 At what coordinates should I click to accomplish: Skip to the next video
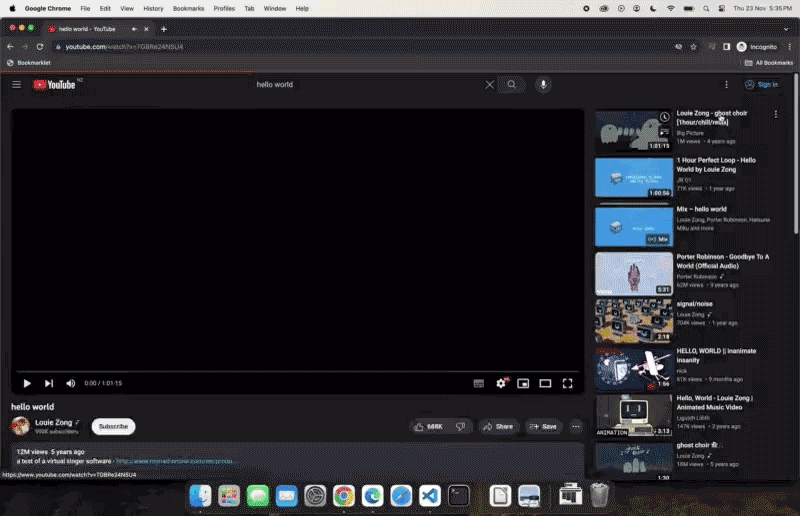click(49, 383)
